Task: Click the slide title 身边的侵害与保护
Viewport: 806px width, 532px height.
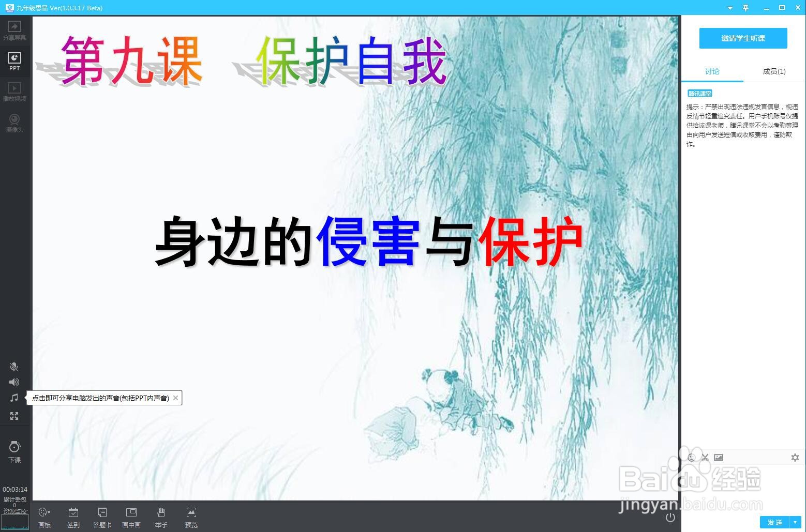Action: [369, 241]
